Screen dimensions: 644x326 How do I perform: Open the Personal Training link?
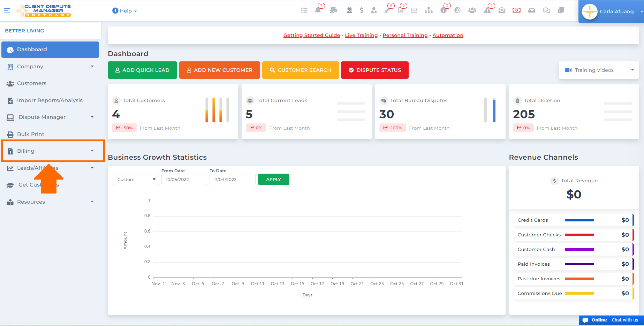point(405,35)
